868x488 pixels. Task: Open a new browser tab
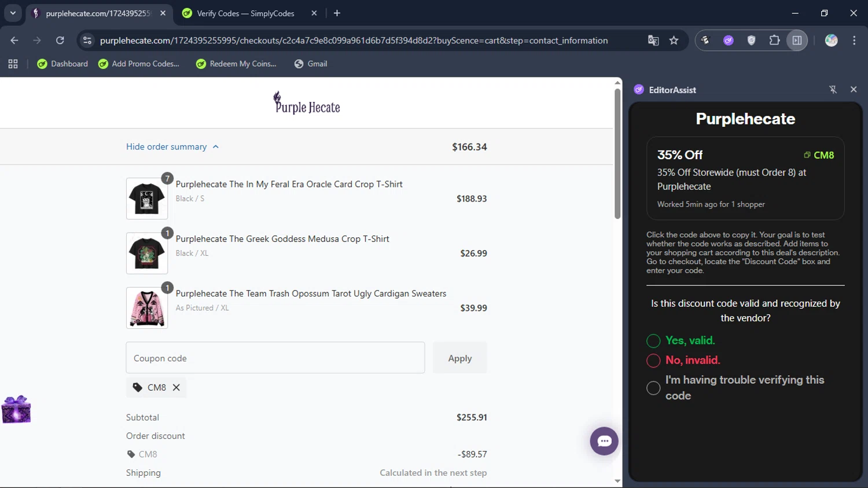tap(337, 13)
